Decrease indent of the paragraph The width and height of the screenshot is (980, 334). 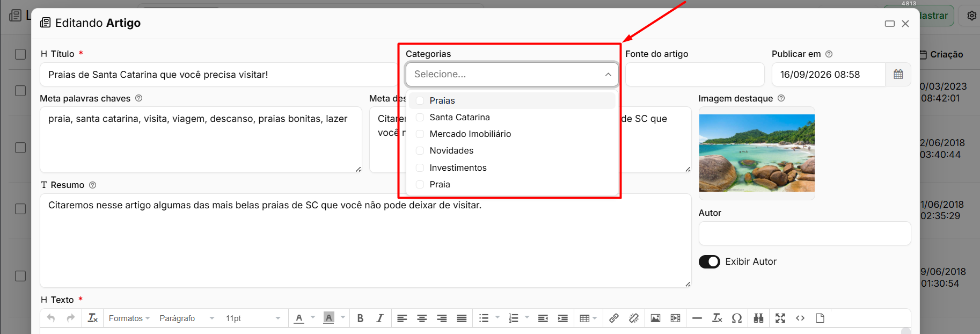tap(543, 318)
